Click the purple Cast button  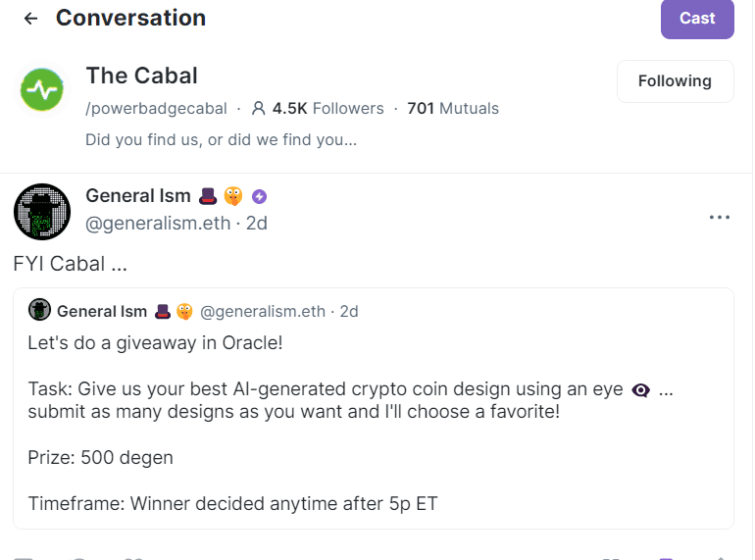tap(697, 19)
